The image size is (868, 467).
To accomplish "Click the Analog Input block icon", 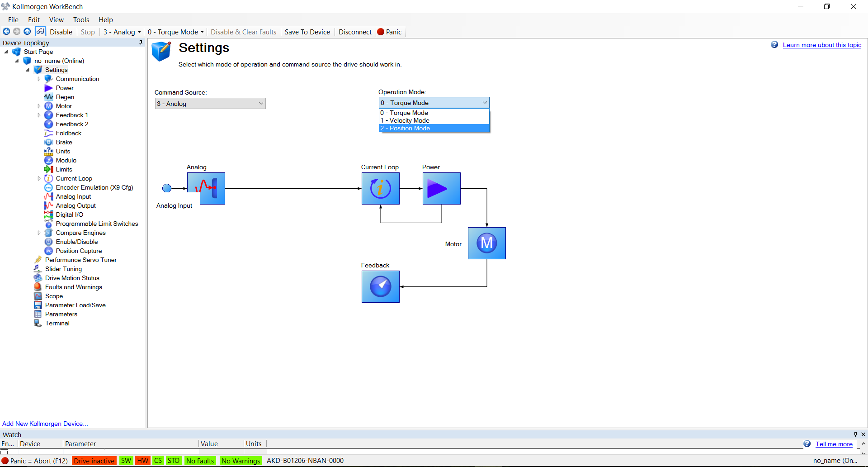I will (x=206, y=188).
